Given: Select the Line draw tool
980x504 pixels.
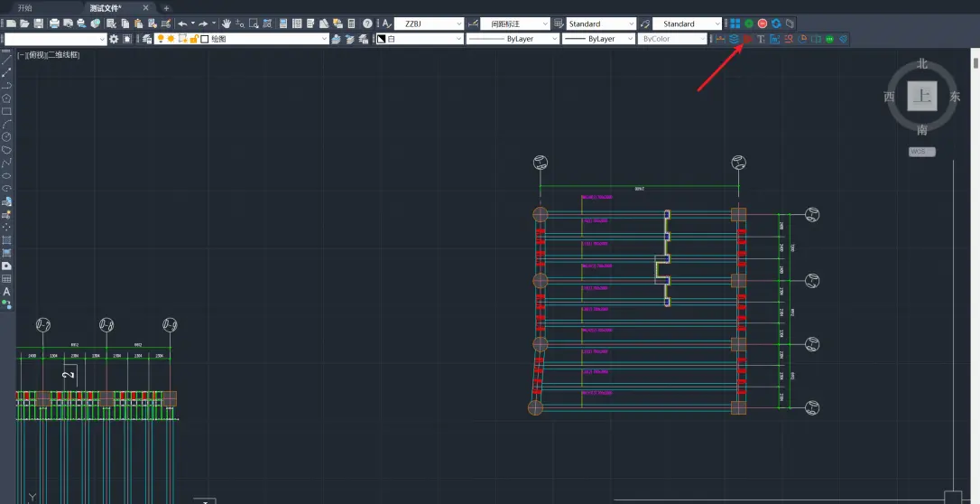Looking at the screenshot, I should pyautogui.click(x=6, y=60).
